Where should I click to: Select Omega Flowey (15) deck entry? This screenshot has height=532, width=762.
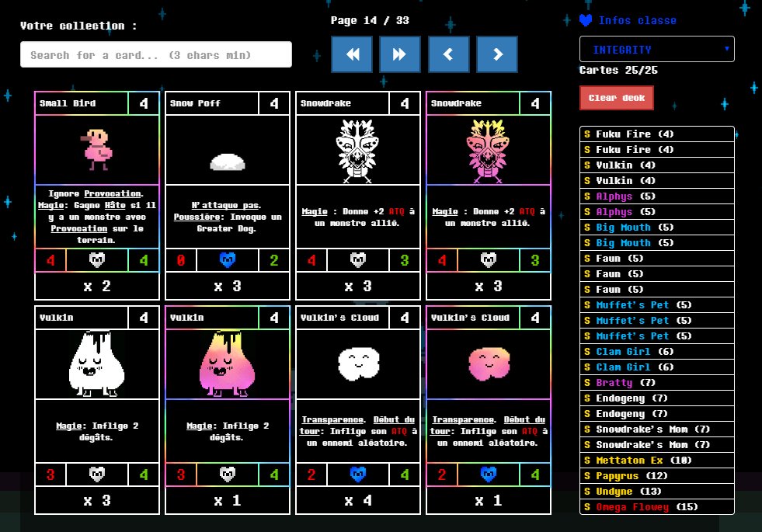point(656,506)
